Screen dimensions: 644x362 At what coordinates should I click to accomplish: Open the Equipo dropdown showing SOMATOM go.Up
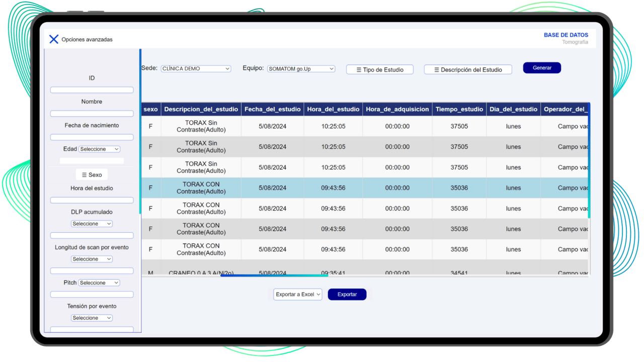tap(301, 69)
